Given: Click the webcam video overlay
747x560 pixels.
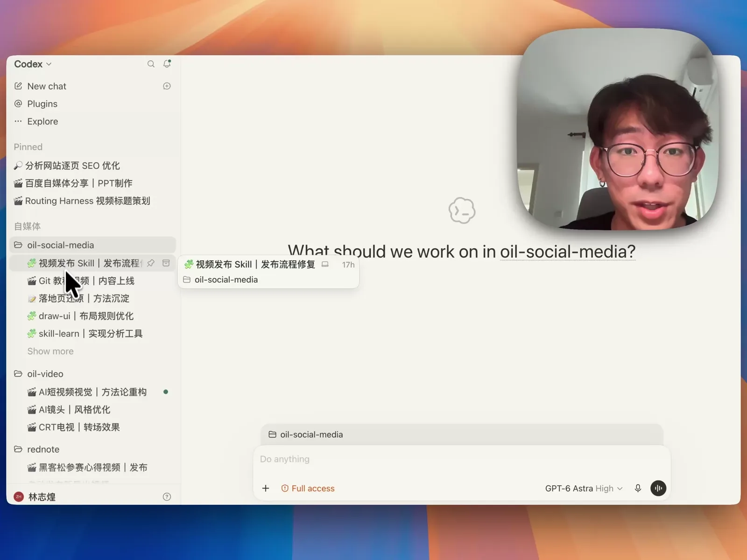Looking at the screenshot, I should tap(618, 130).
